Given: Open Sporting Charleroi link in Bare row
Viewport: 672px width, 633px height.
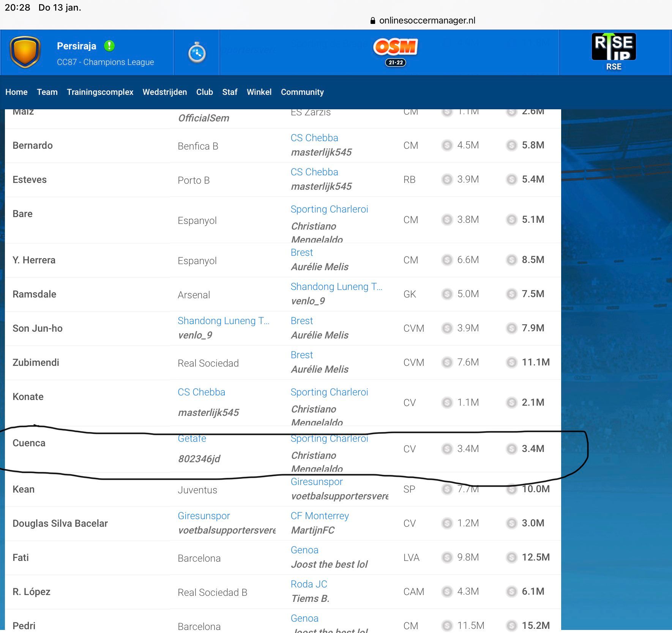Looking at the screenshot, I should [x=329, y=209].
